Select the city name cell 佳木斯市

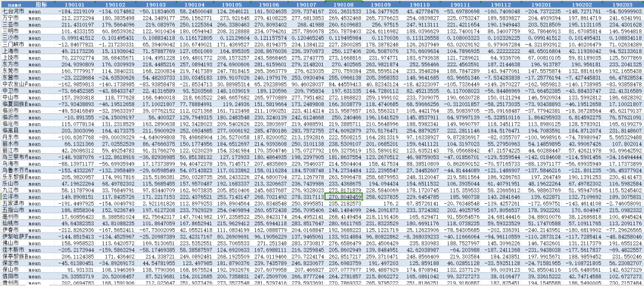coord(14,249)
